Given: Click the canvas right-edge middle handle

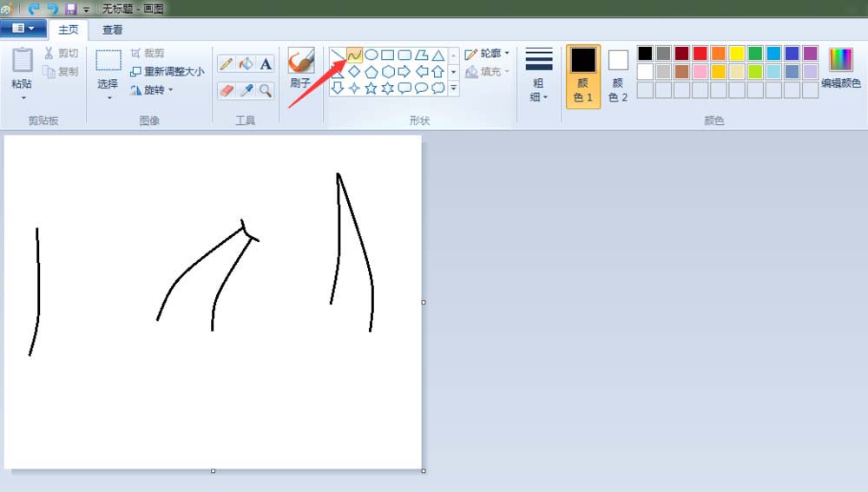Looking at the screenshot, I should point(424,302).
